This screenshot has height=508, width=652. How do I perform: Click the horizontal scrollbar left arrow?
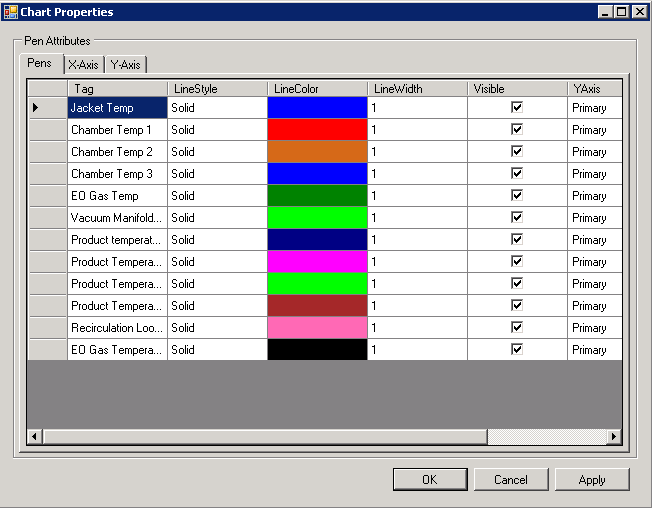34,437
